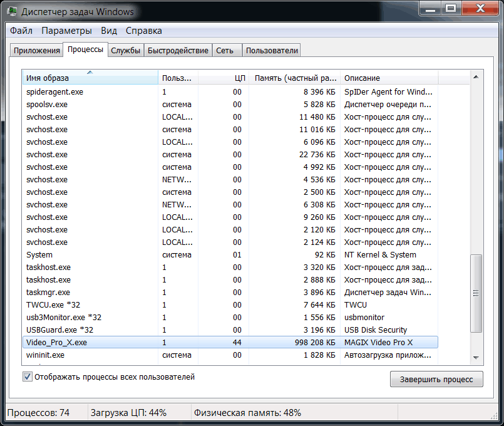Click the Завершить процесс button
The image size is (504, 426).
point(436,380)
